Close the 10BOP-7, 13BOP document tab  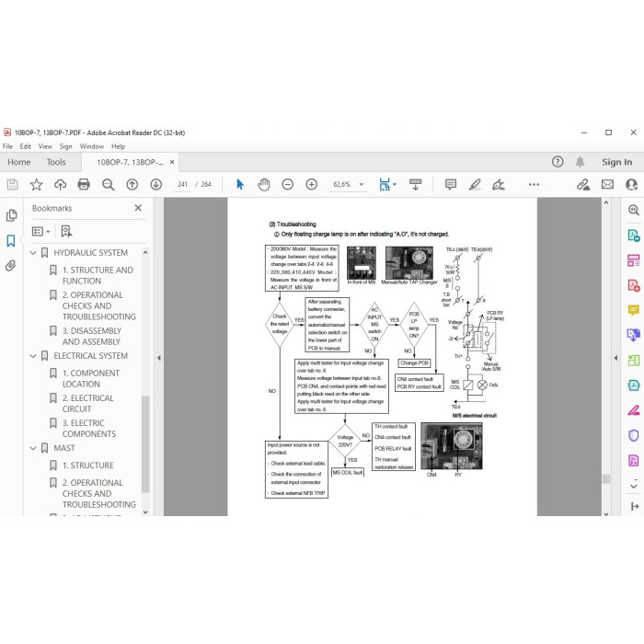tap(172, 162)
